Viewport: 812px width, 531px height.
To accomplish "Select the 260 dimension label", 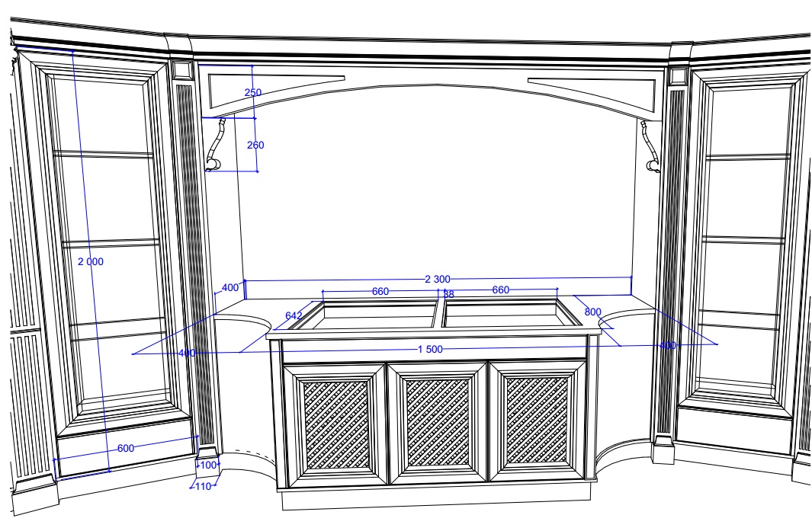I will (x=255, y=145).
